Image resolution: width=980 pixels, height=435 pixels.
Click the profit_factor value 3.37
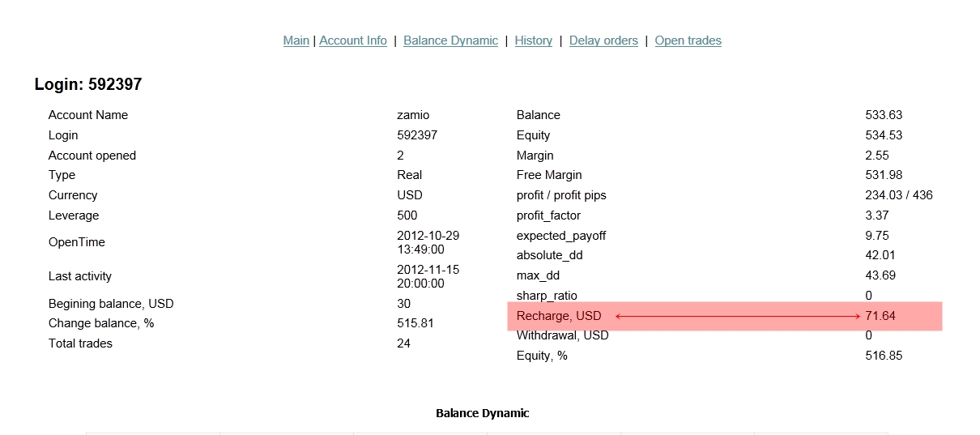click(877, 215)
